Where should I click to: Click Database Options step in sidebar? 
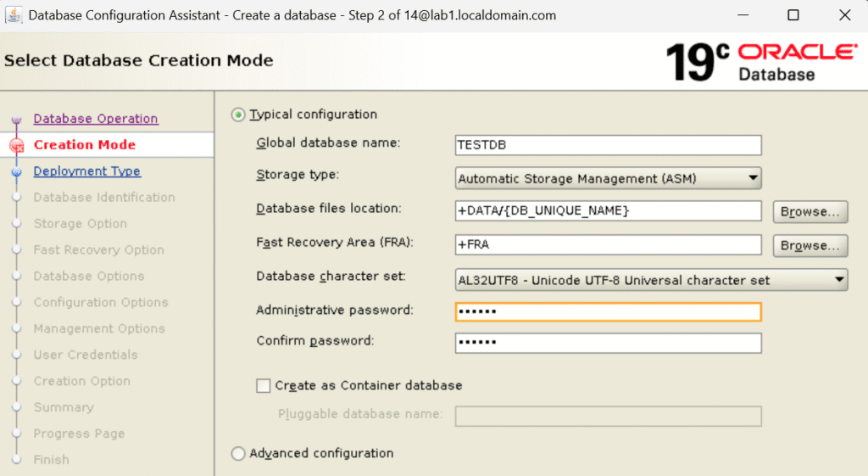coord(88,276)
